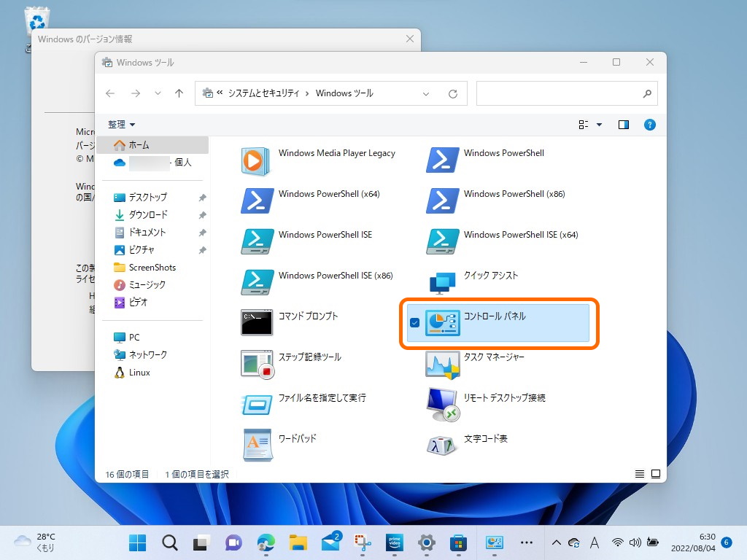Open Settings gear on taskbar
Screen dimensions: 747x560
coord(426,542)
